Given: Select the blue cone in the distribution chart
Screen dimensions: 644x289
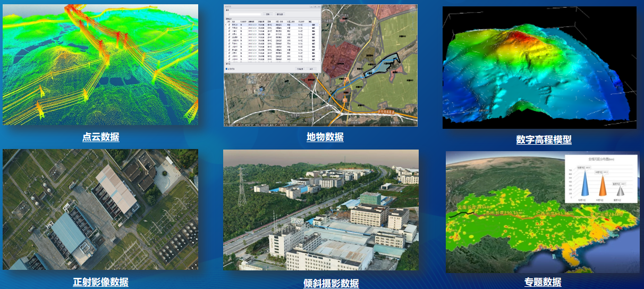Looking at the screenshot, I should tap(584, 187).
